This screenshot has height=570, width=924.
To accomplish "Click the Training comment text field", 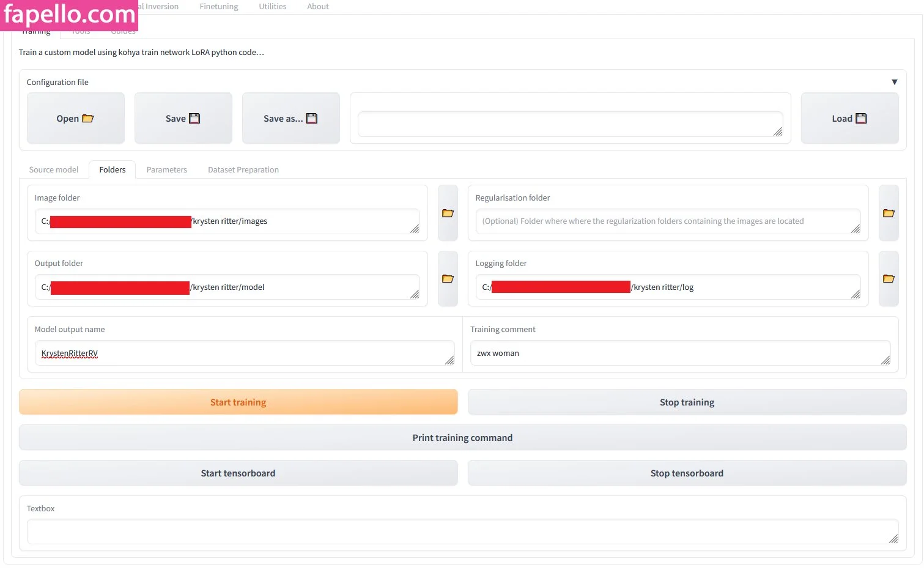I will pyautogui.click(x=679, y=353).
